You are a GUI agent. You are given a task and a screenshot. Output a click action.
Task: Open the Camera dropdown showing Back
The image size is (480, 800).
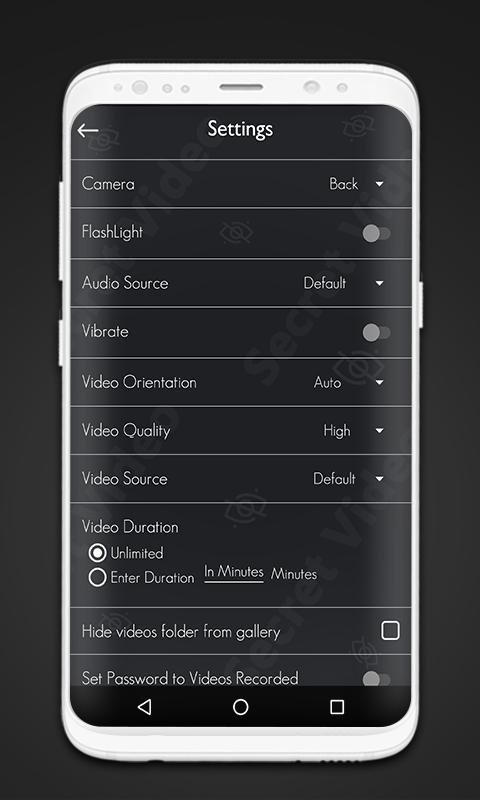[x=357, y=184]
